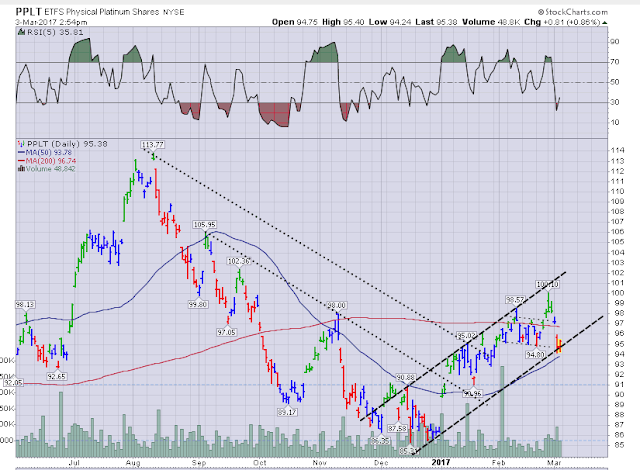Screen dimensions: 640x470
Task: Click the 98.13 price annotation
Action: 25,305
